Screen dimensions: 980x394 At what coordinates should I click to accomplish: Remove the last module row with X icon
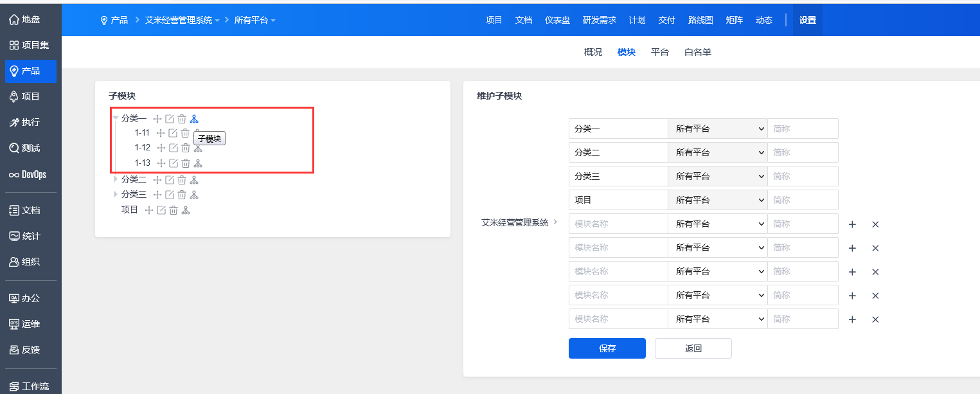click(x=875, y=319)
